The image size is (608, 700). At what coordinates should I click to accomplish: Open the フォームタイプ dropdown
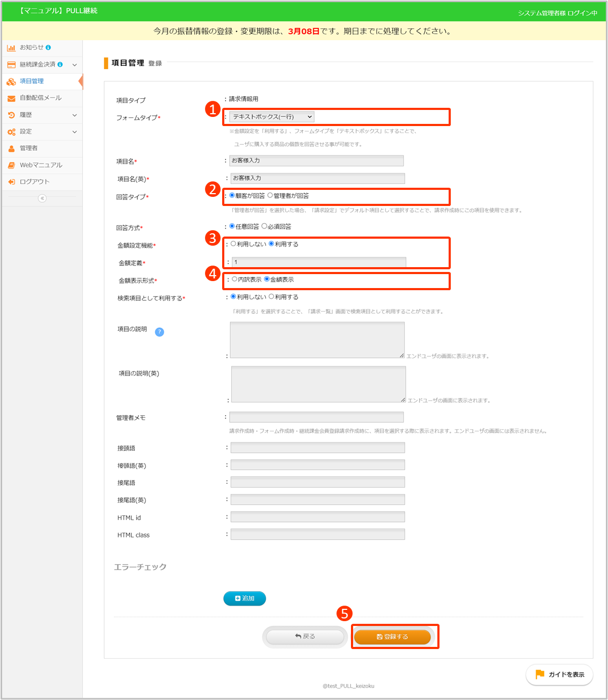pos(272,117)
